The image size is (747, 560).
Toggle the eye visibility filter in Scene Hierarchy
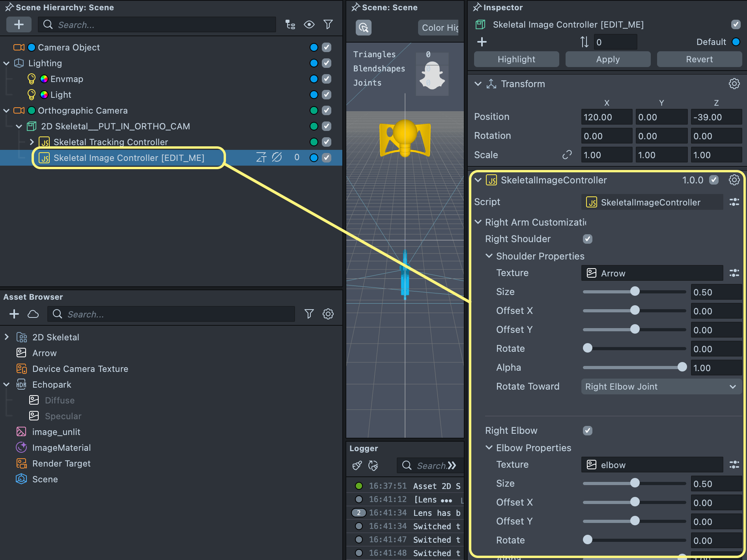[309, 24]
